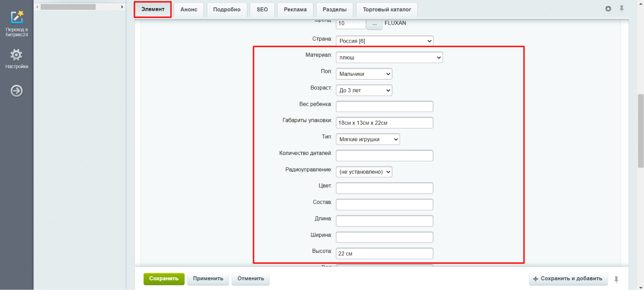The width and height of the screenshot is (644, 290).
Task: Click the Сохранить и добавить button
Action: (568, 279)
